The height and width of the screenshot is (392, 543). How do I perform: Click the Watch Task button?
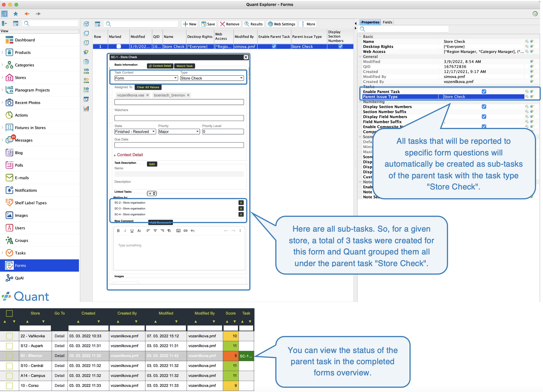[184, 66]
